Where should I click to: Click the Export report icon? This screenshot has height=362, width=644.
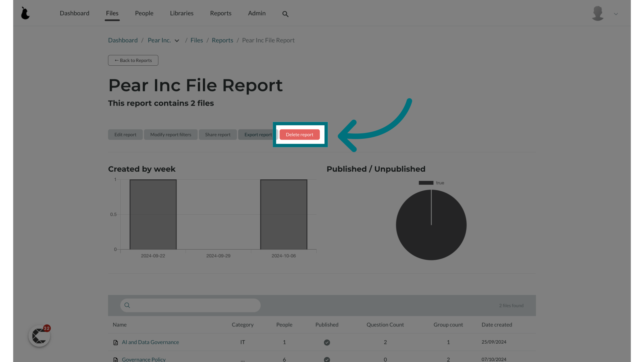click(258, 134)
